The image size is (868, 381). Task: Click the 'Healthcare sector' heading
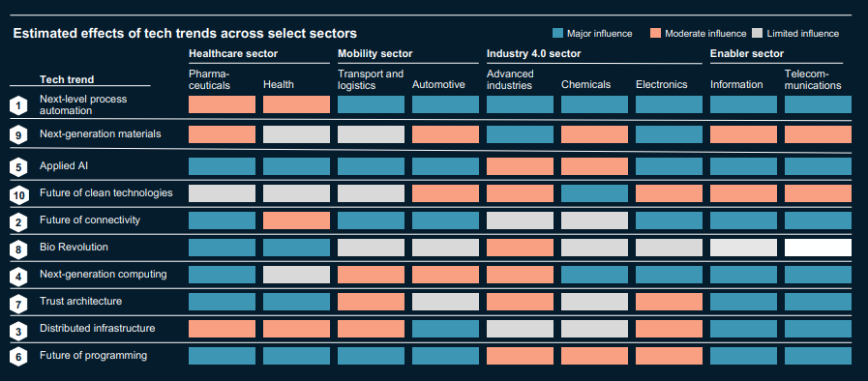point(233,53)
